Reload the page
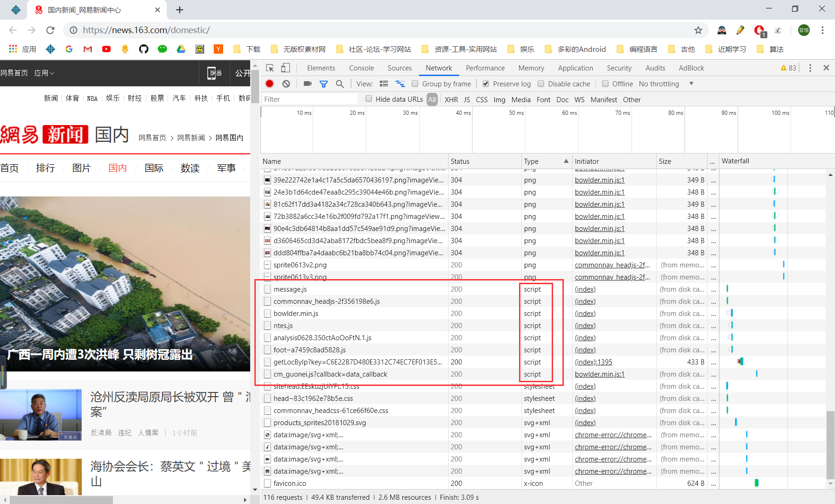This screenshot has height=504, width=835. [50, 30]
